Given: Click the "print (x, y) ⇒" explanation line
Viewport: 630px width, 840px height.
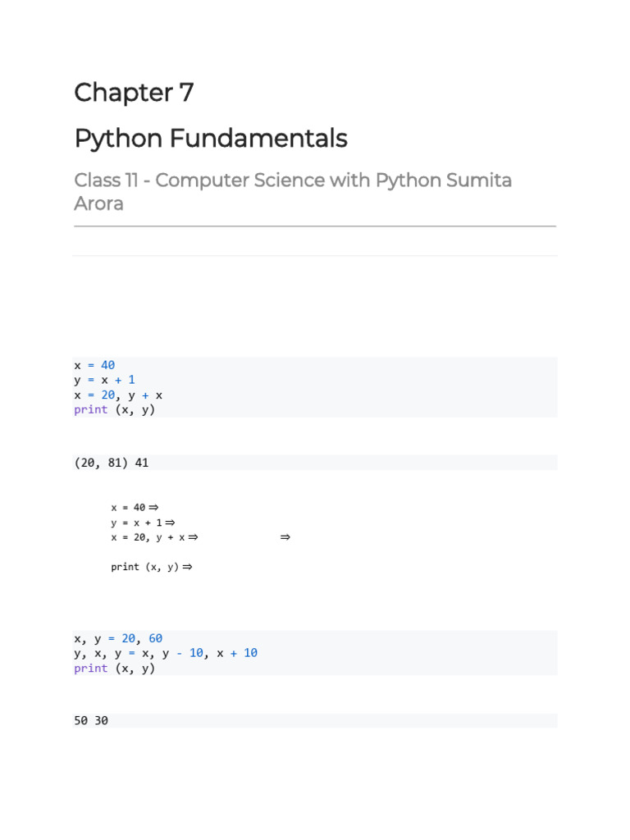Looking at the screenshot, I should point(151,567).
